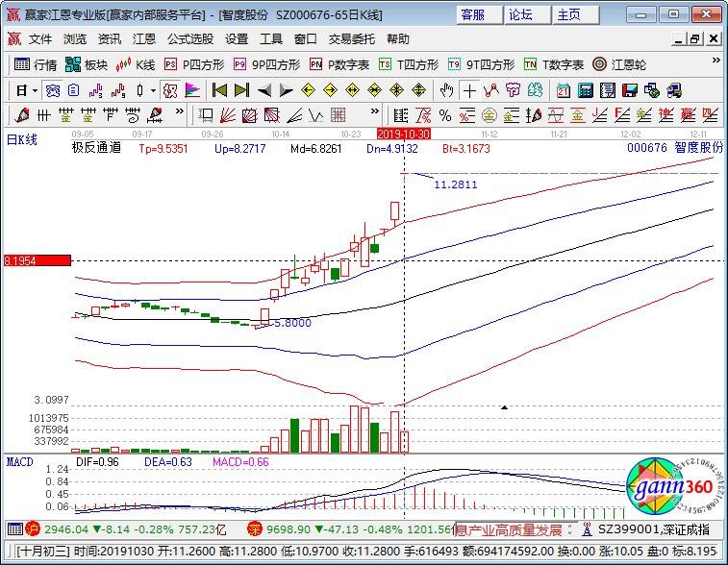Select the hand pan tool
Image resolution: width=728 pixels, height=565 pixels.
coord(446,90)
